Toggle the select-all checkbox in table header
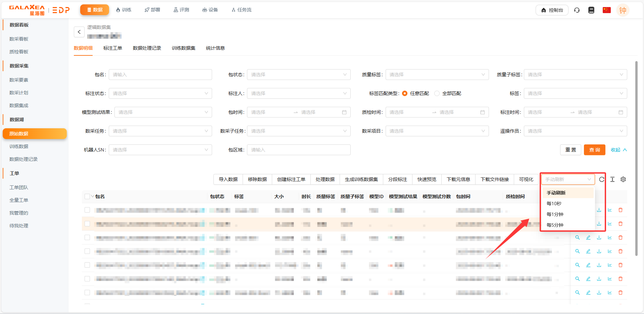The width and height of the screenshot is (644, 314). (87, 196)
